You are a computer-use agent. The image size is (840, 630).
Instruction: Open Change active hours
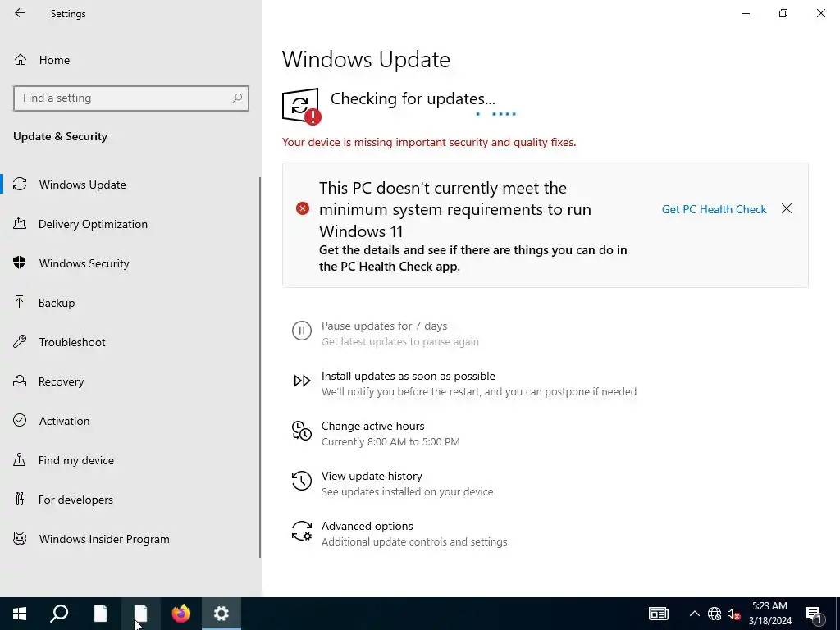[x=373, y=426]
